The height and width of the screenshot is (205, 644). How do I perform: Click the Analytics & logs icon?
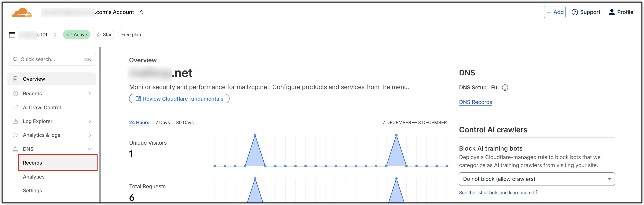click(x=15, y=135)
